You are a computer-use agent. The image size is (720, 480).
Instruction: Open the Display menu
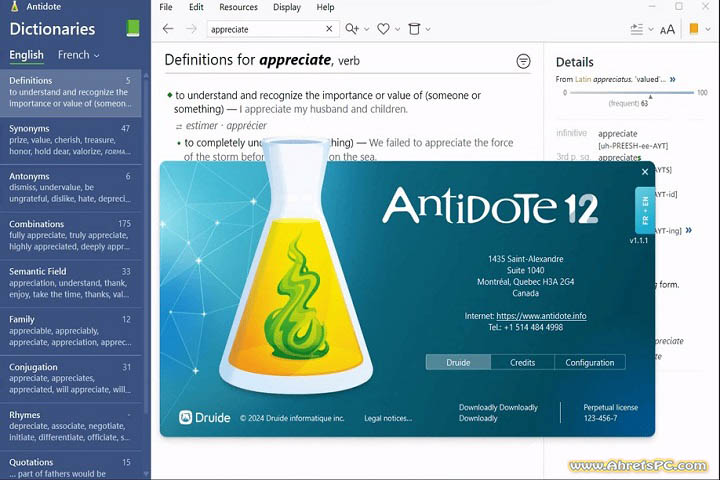tap(287, 7)
